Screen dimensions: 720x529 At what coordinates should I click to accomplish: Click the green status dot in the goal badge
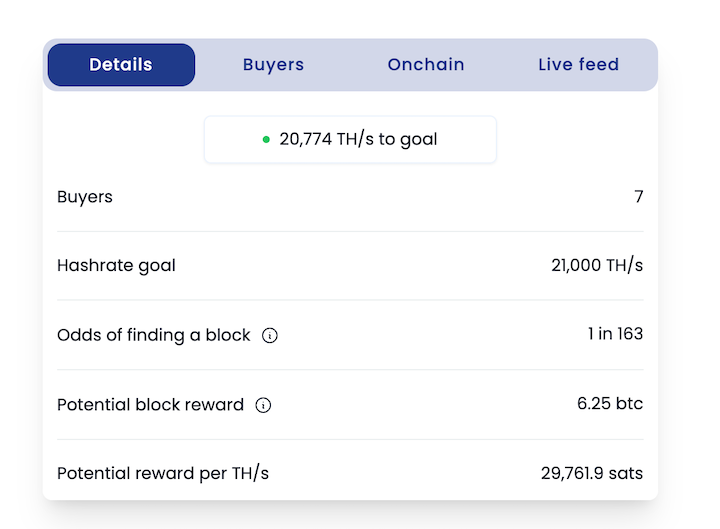pos(266,140)
